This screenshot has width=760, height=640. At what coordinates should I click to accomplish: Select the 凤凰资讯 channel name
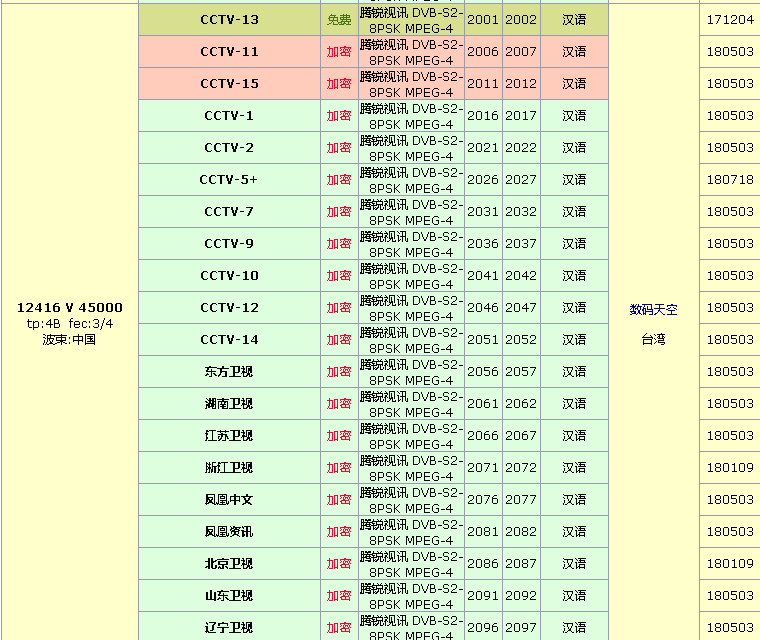(229, 532)
